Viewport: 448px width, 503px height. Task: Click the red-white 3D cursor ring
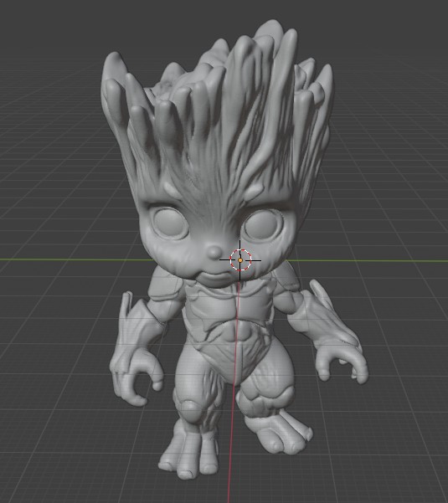coord(240,259)
